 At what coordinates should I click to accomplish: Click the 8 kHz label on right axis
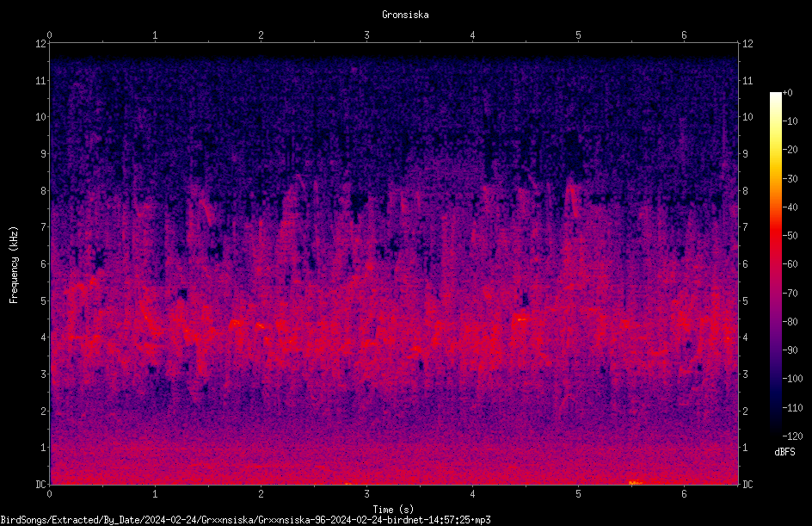tap(745, 191)
